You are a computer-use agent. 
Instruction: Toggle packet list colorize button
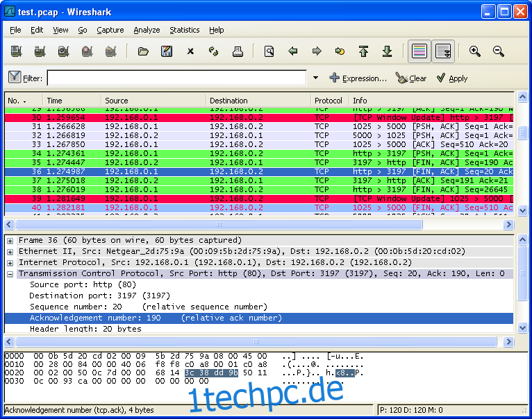pyautogui.click(x=419, y=51)
